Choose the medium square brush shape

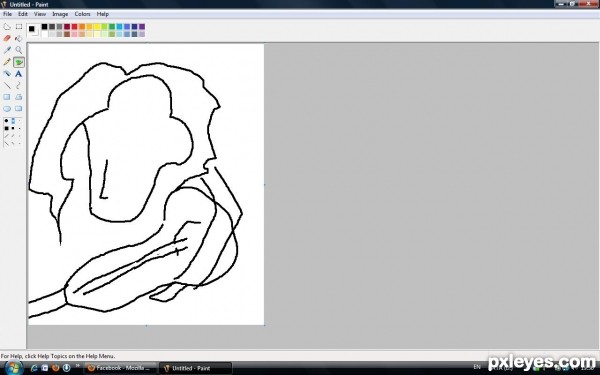(13, 129)
